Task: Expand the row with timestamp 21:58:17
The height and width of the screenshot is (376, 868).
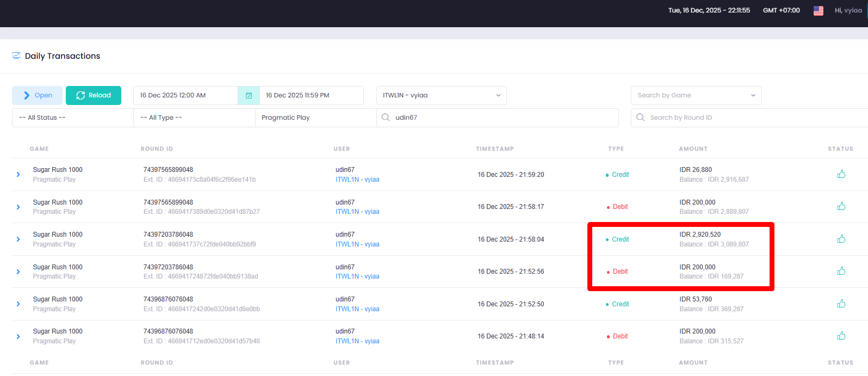Action: pos(18,207)
